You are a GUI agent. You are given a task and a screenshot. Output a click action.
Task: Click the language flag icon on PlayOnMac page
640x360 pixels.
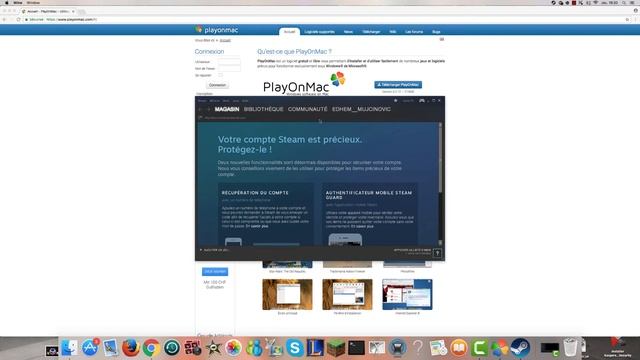tap(442, 40)
